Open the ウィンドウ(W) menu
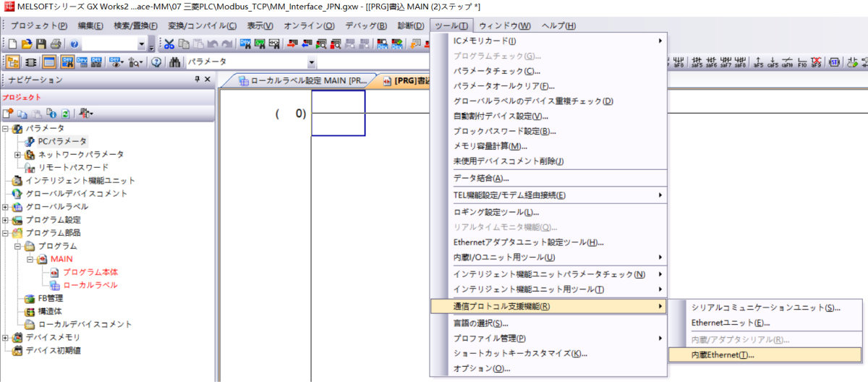Screen dimensions: 868x382 click(505, 26)
